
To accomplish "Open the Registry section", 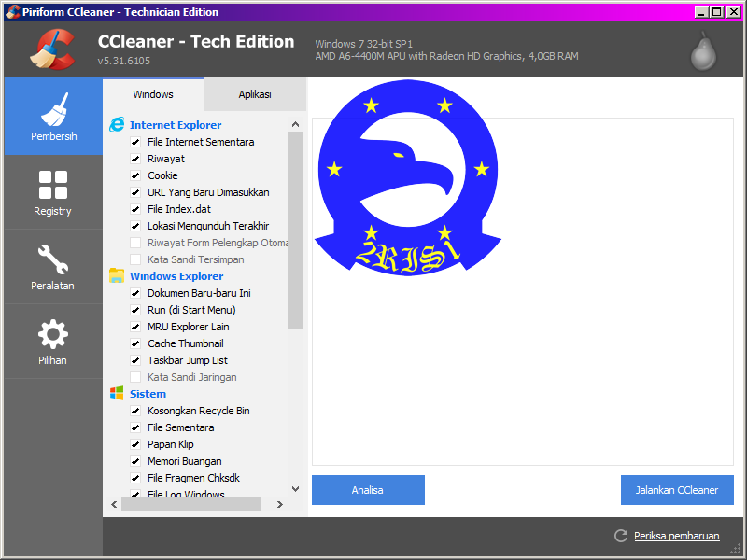I will coord(53,192).
